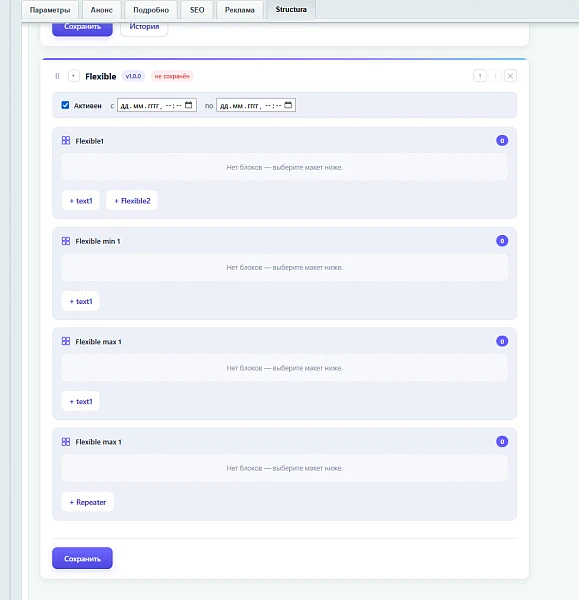This screenshot has width=579, height=600.
Task: Click the grid icon next to Flexible1
Action: point(66,140)
